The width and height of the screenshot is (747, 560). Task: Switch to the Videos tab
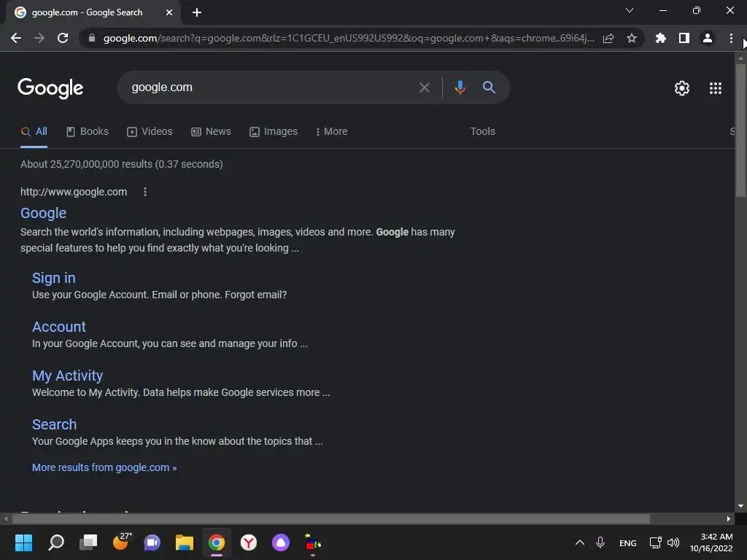tap(150, 131)
